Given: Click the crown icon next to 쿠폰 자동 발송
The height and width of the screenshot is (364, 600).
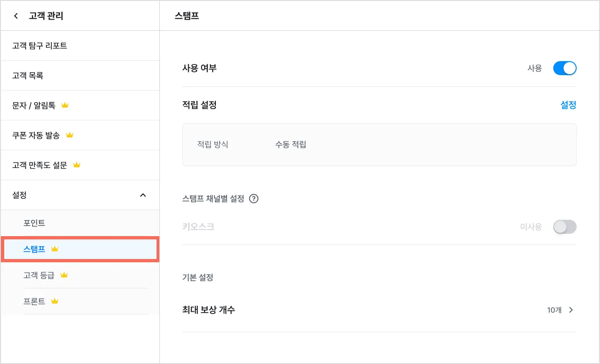Looking at the screenshot, I should [x=70, y=135].
